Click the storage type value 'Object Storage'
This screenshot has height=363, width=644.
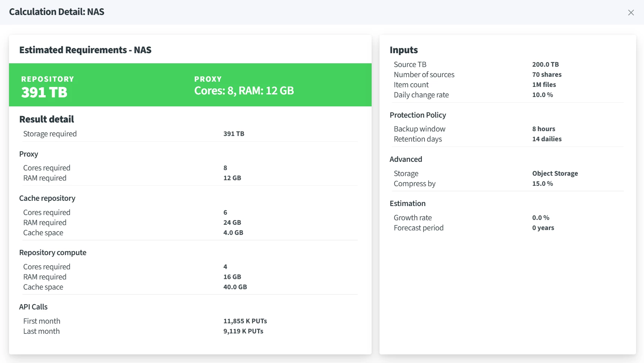coord(555,173)
